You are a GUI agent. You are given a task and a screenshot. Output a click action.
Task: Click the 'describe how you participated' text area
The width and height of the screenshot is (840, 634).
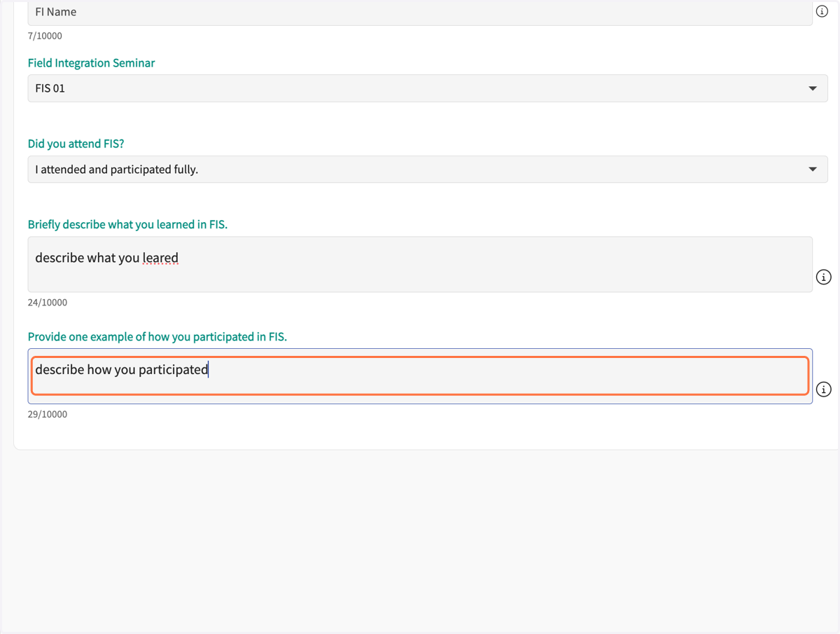(420, 376)
